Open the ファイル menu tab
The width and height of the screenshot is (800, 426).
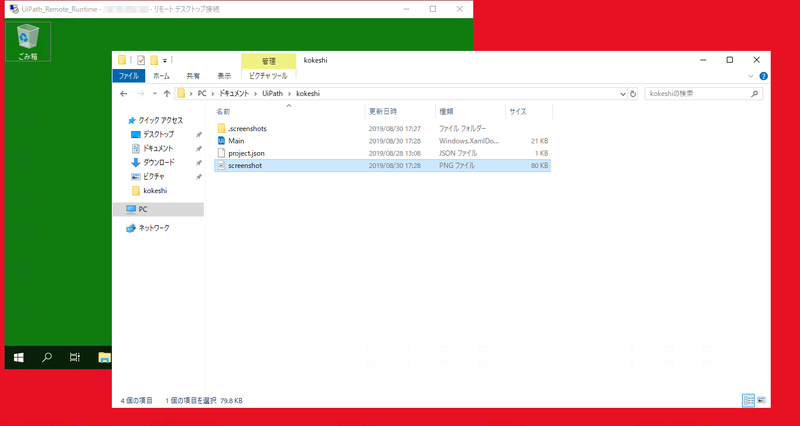129,76
